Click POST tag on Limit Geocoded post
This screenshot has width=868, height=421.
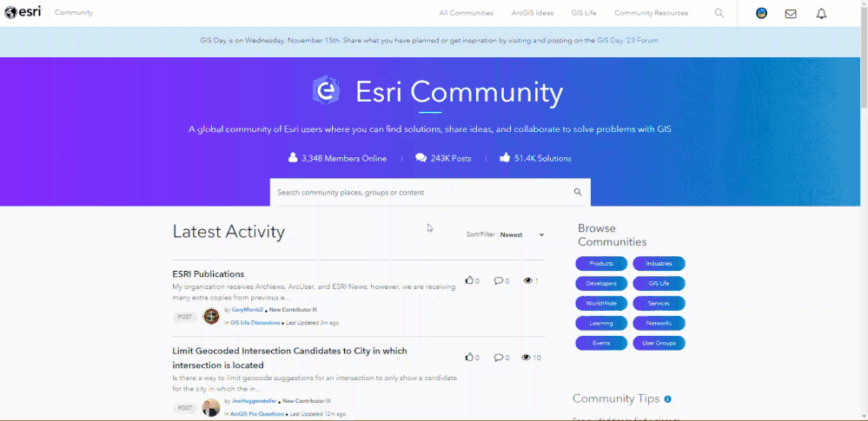point(185,408)
